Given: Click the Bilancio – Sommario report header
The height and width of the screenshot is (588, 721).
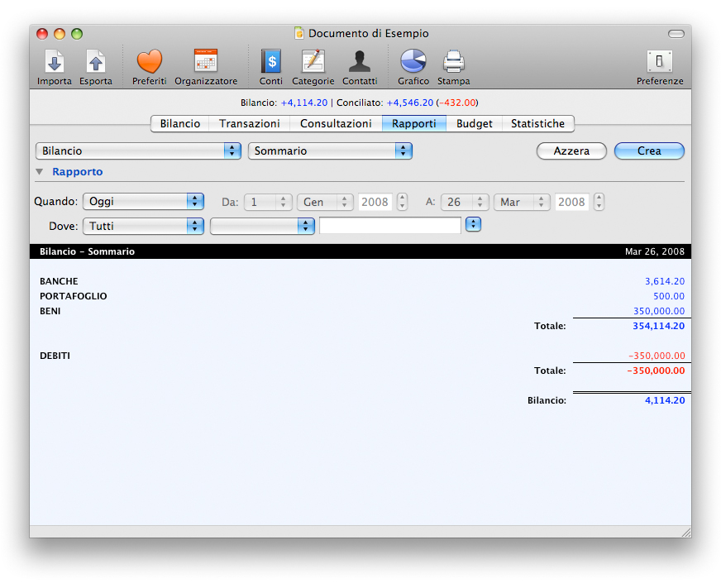Looking at the screenshot, I should [x=88, y=251].
